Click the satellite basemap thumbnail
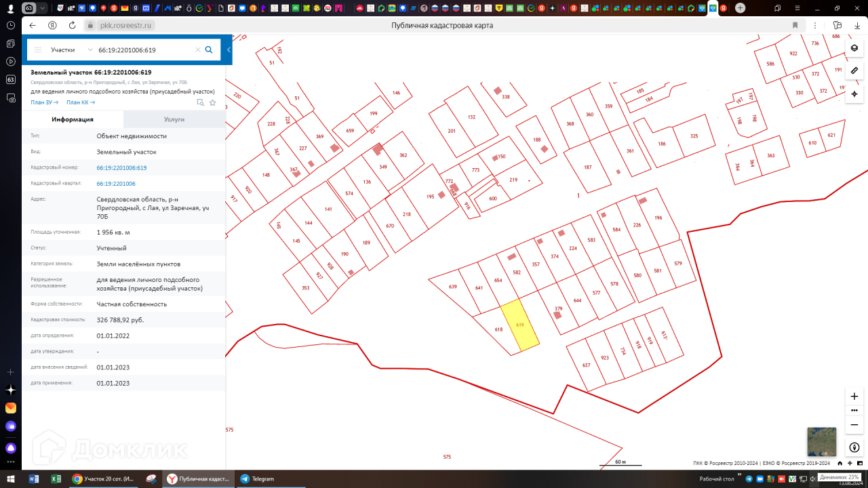Screen dimensions: 868x488 (821, 441)
